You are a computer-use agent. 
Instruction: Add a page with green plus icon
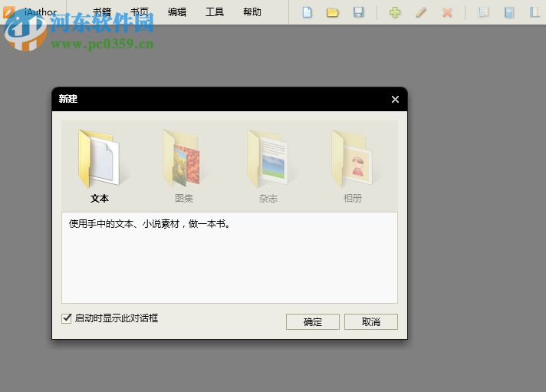[395, 12]
